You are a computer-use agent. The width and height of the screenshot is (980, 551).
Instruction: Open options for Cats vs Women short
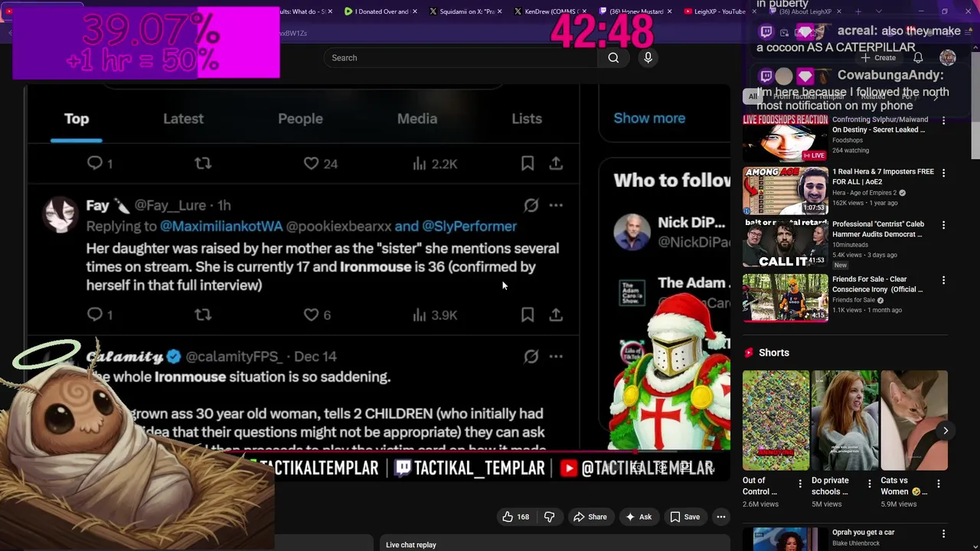(x=939, y=484)
